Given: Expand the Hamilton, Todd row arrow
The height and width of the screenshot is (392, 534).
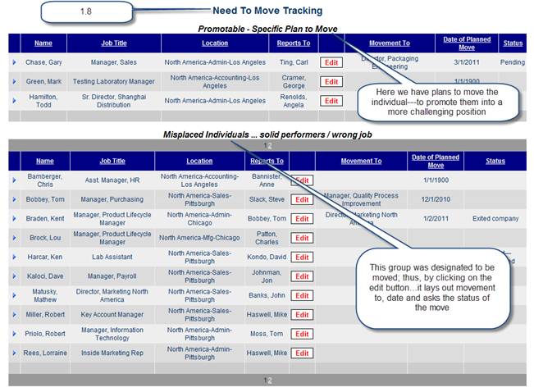Looking at the screenshot, I should tap(14, 101).
